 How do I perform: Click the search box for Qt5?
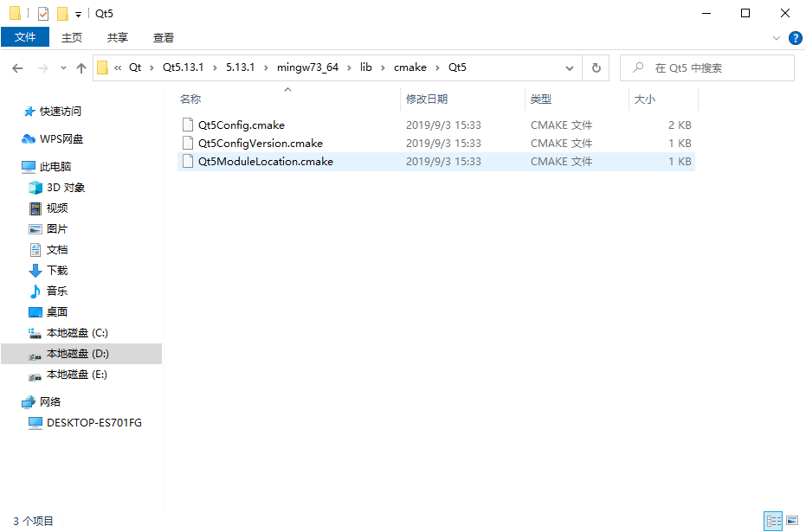pyautogui.click(x=706, y=67)
